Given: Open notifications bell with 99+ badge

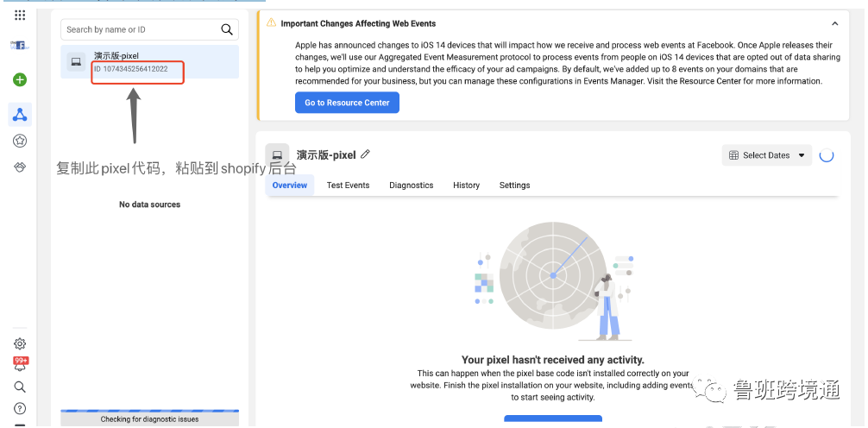Looking at the screenshot, I should [20, 364].
